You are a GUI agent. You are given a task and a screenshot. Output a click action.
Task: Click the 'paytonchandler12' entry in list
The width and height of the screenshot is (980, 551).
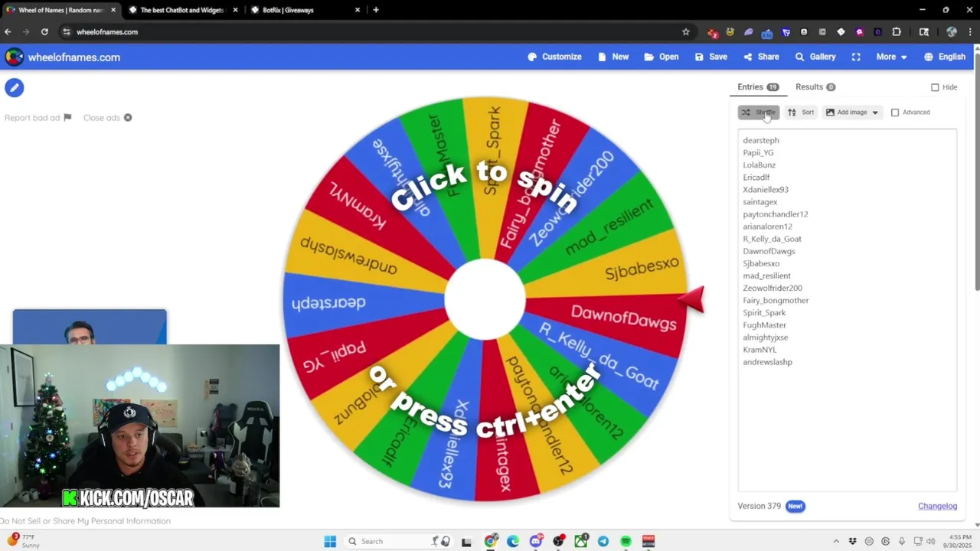click(x=775, y=214)
